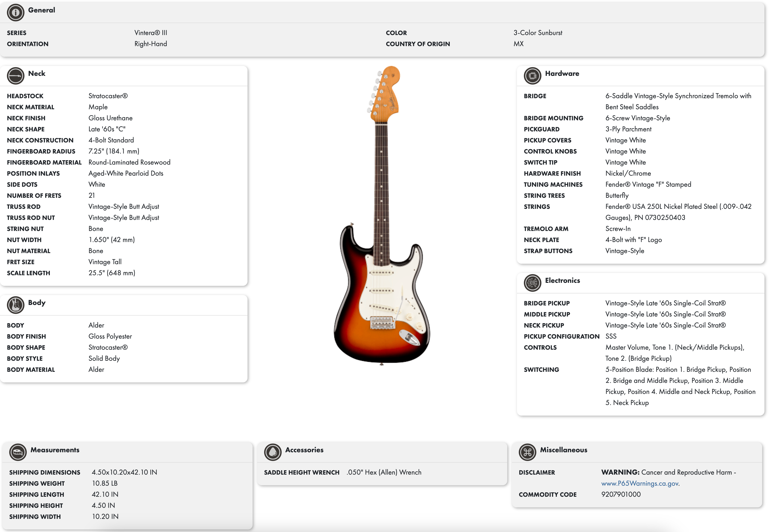The height and width of the screenshot is (532, 770).
Task: Click the Neck section guitar-neck icon
Action: click(15, 76)
